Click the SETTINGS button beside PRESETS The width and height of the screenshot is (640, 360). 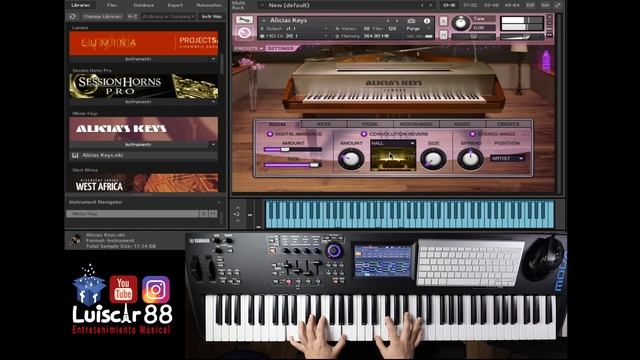click(x=281, y=48)
